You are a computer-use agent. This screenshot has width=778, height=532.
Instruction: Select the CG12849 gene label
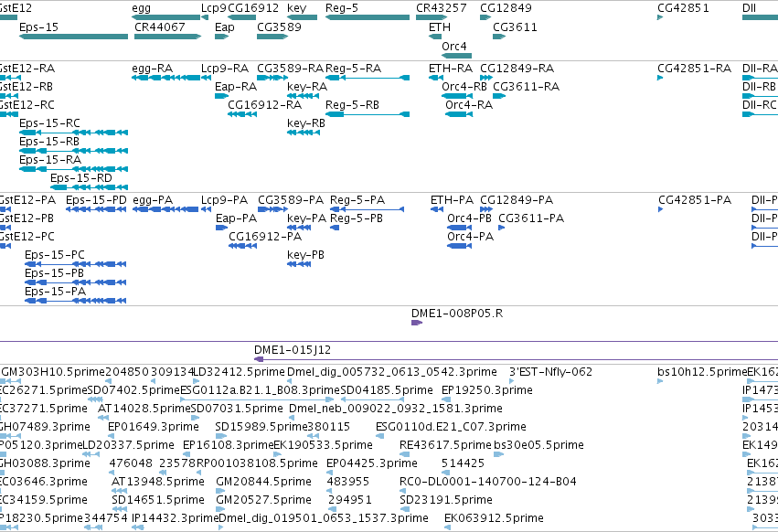[x=506, y=8]
